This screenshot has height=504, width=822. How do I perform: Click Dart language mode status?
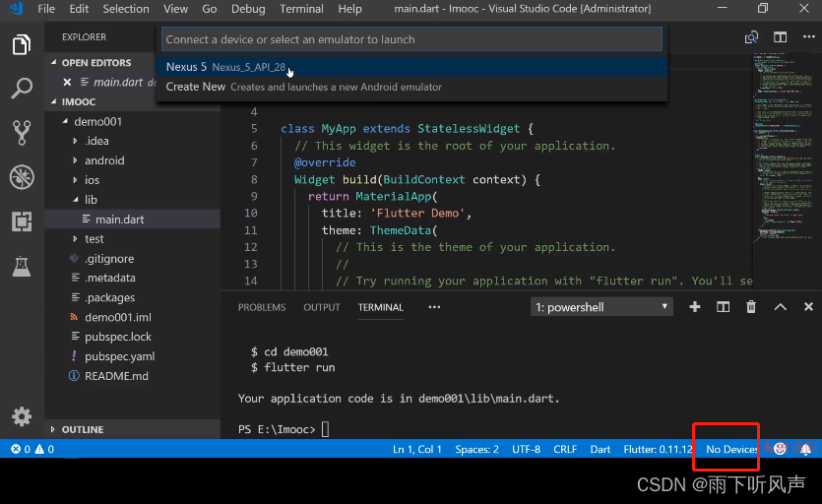pyautogui.click(x=601, y=449)
